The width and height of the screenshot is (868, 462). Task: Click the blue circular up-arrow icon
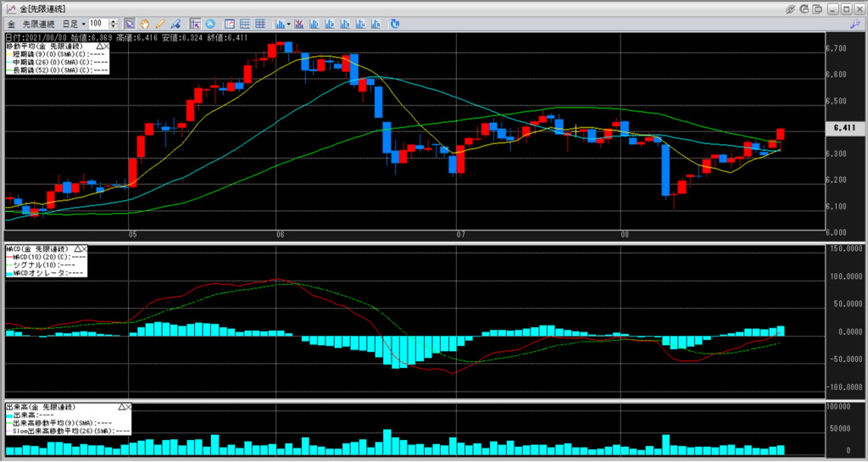click(209, 23)
